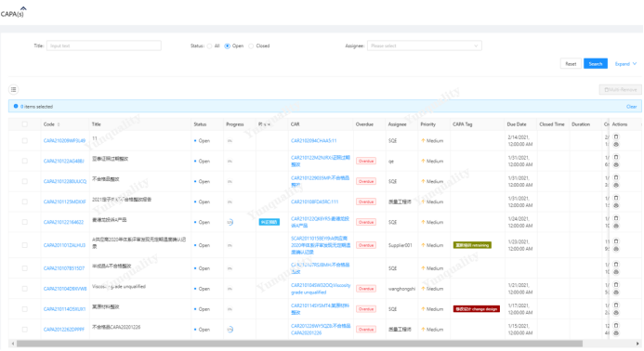Click the olive 'retraining' CAPA tag
Image resolution: width=644 pixels, height=351 pixels.
point(472,245)
